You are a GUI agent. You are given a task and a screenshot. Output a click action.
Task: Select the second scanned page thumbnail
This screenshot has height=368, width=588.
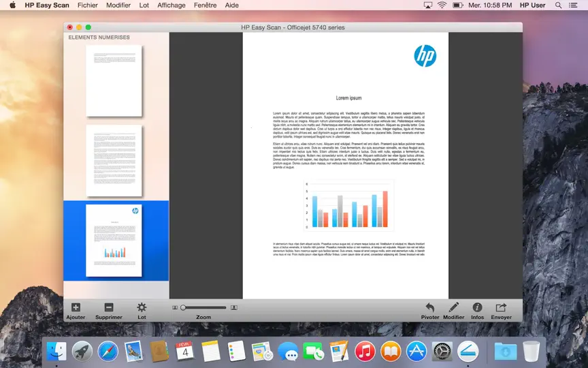[114, 161]
